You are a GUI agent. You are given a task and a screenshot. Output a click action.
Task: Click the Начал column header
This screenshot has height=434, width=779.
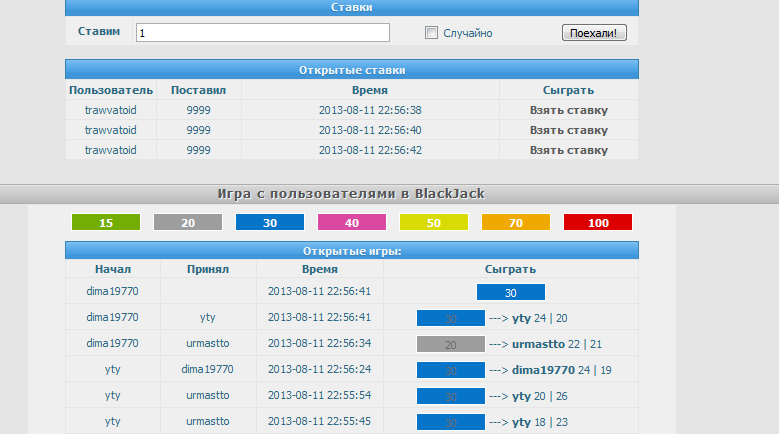113,269
